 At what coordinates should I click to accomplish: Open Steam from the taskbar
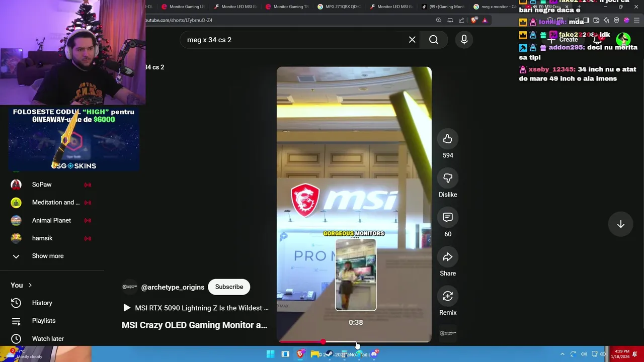330,354
